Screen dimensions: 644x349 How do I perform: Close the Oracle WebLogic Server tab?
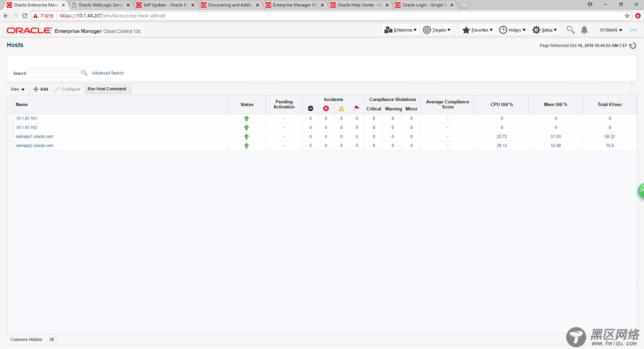[128, 5]
